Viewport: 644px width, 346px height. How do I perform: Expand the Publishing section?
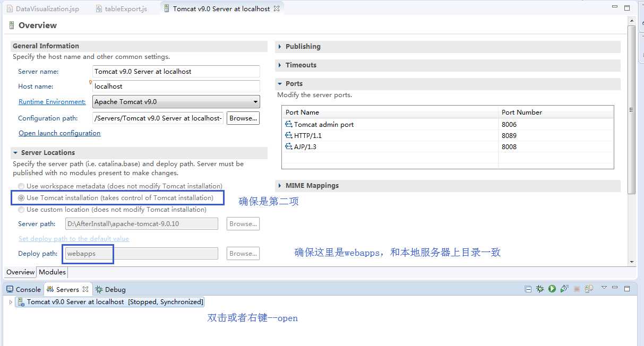[280, 47]
